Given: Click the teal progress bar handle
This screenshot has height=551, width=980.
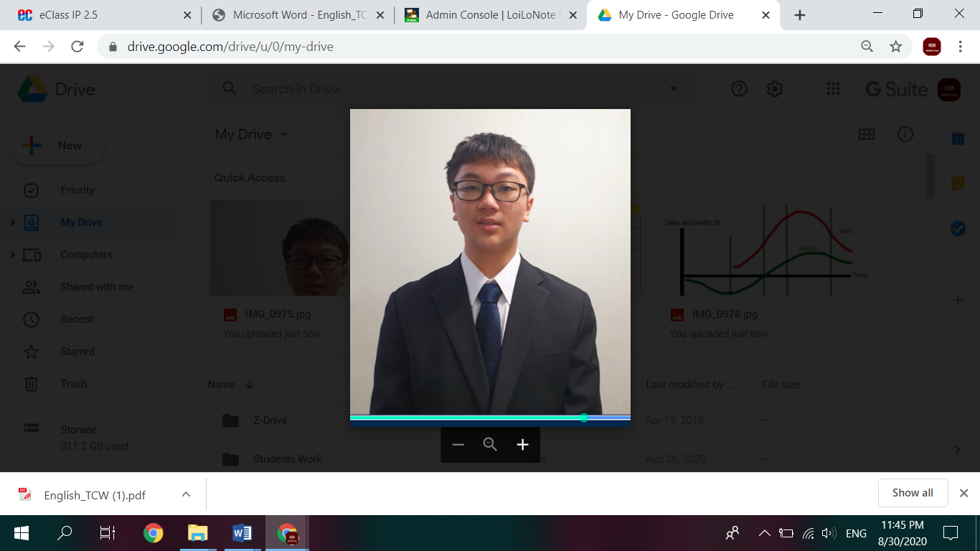Looking at the screenshot, I should (x=584, y=418).
